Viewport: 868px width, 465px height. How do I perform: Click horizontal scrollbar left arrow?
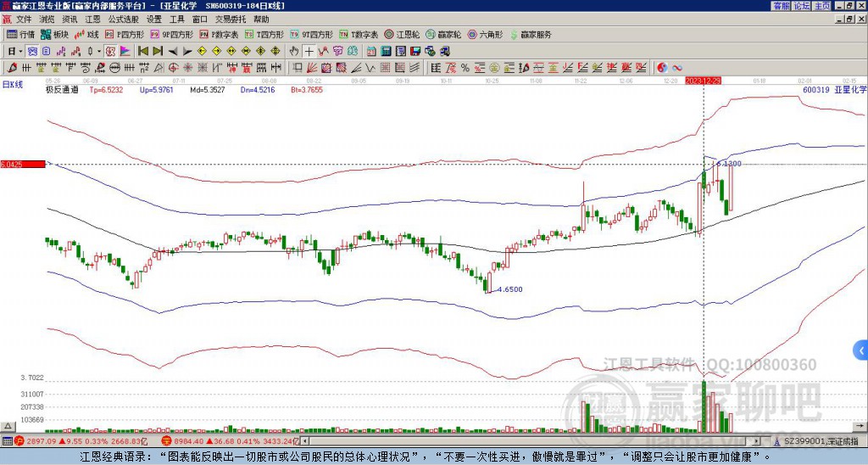coord(304,441)
